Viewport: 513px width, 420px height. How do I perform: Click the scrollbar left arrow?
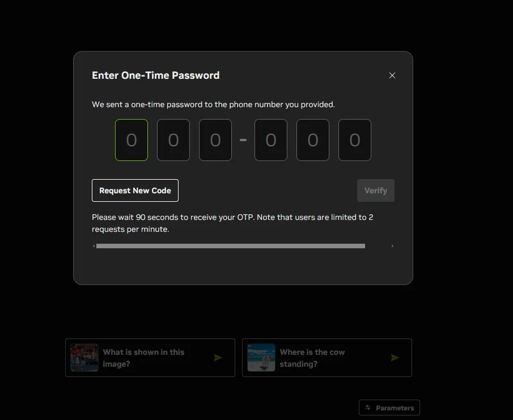(94, 246)
